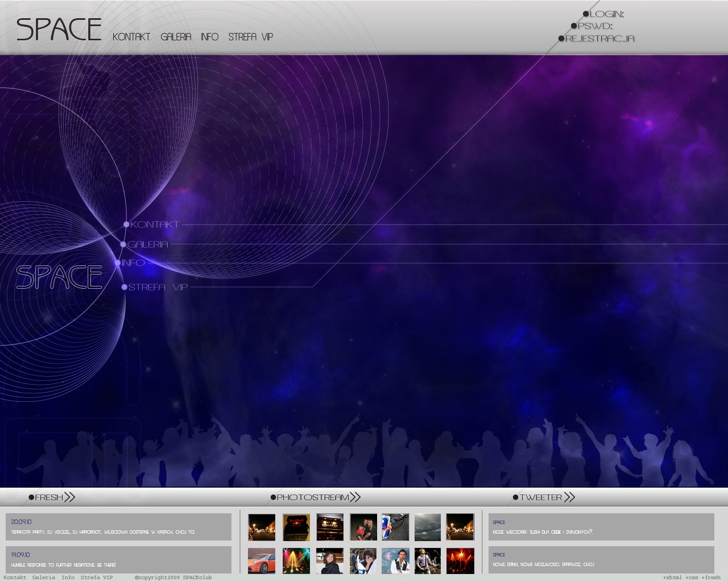Open the Galeria item in the top menu

click(176, 36)
